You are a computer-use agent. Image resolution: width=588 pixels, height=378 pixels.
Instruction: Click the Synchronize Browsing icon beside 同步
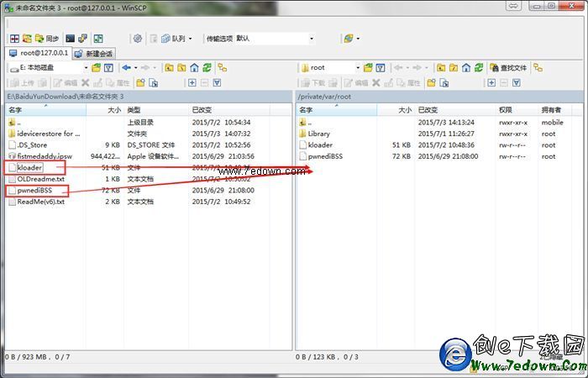pos(27,39)
